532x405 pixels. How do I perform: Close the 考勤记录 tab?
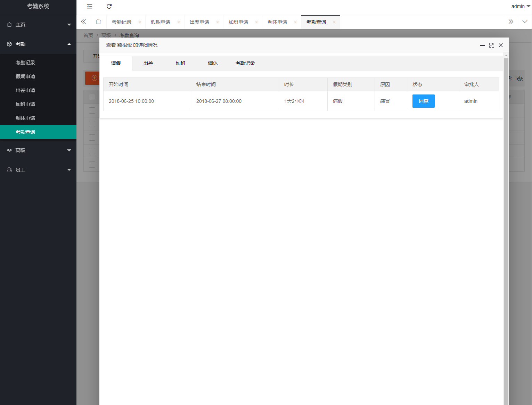pos(140,22)
